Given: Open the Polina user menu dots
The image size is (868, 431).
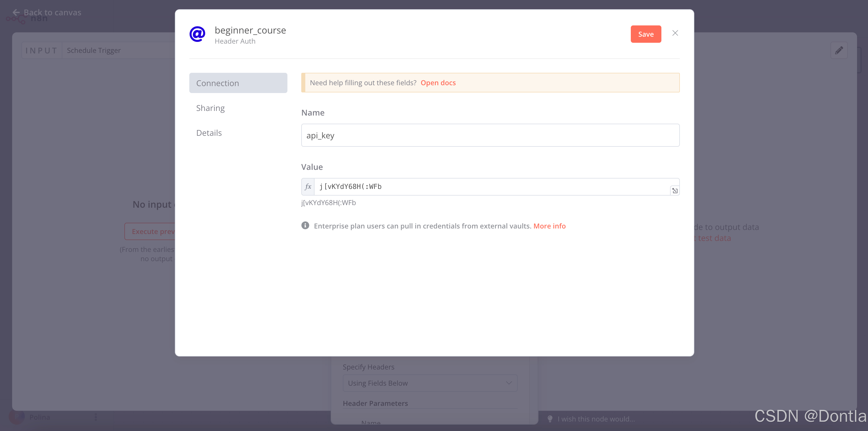Looking at the screenshot, I should click(x=96, y=417).
